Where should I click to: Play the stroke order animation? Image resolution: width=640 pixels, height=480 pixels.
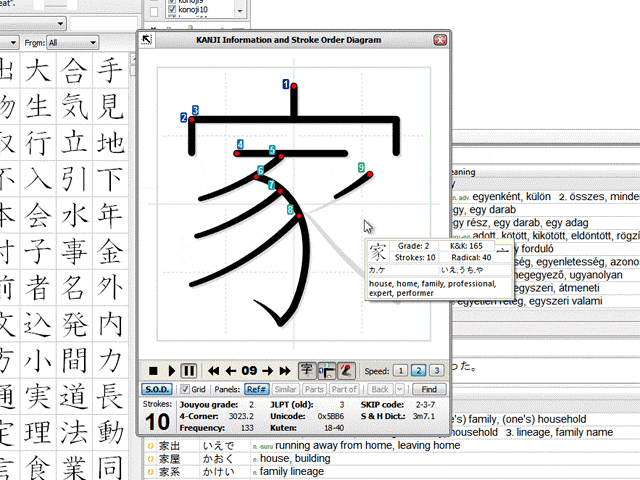[x=171, y=371]
